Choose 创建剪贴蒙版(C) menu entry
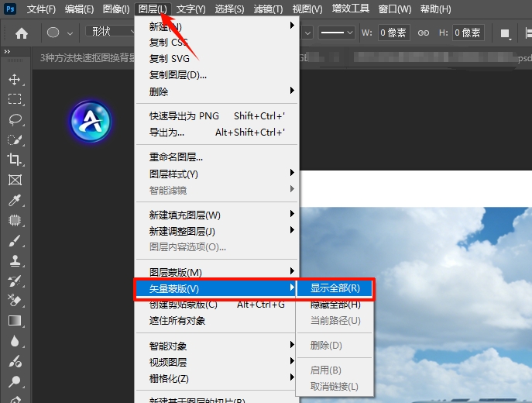The image size is (532, 403). coord(217,305)
